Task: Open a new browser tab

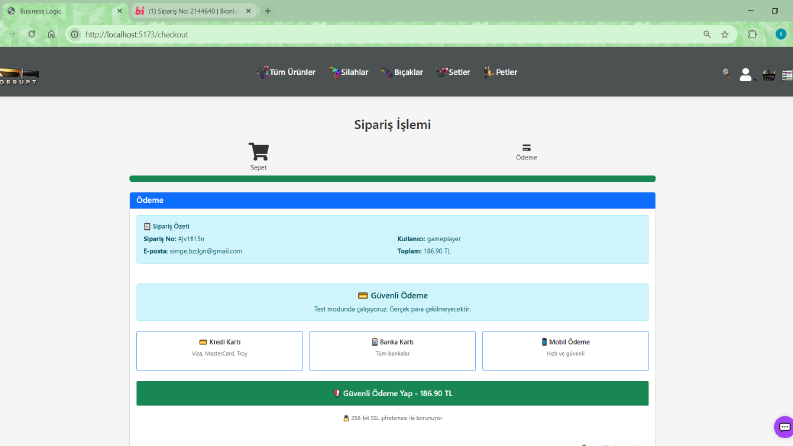Action: click(268, 11)
